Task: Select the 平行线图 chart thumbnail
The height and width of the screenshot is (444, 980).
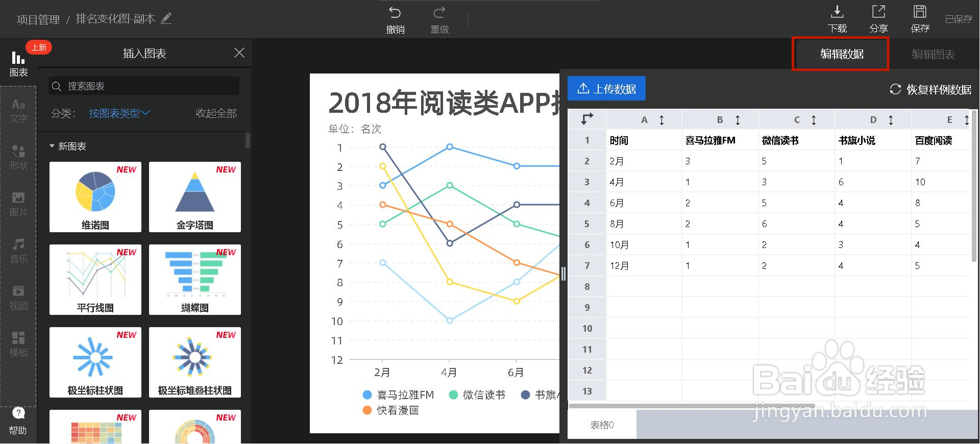Action: [x=95, y=280]
